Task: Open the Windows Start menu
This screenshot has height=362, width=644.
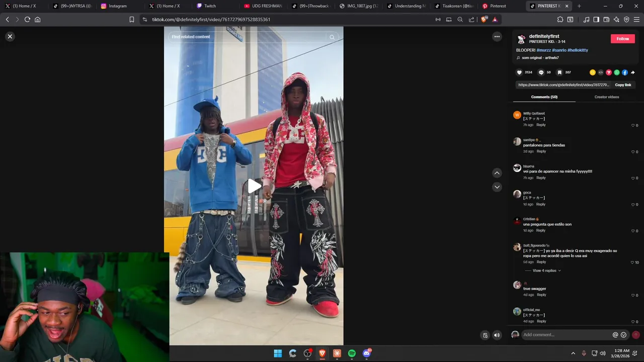Action: pos(278,353)
